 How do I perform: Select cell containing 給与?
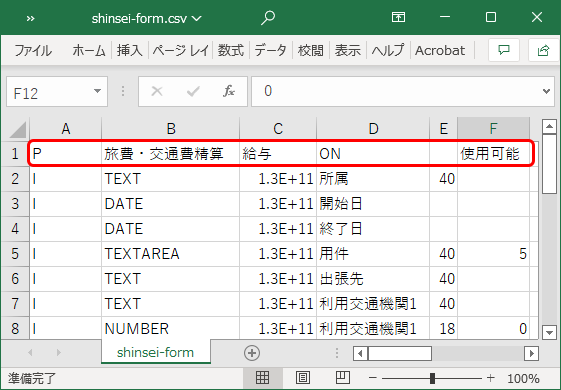tap(278, 154)
